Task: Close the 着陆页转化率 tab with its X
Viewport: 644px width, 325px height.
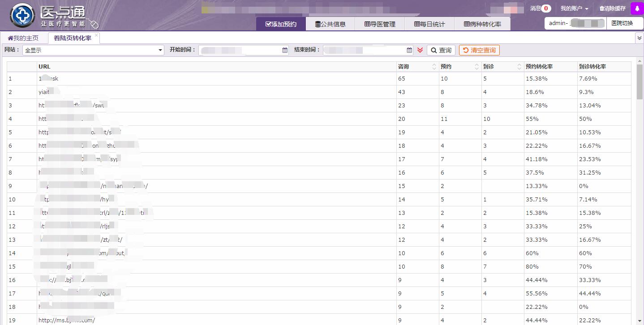Action: point(96,35)
